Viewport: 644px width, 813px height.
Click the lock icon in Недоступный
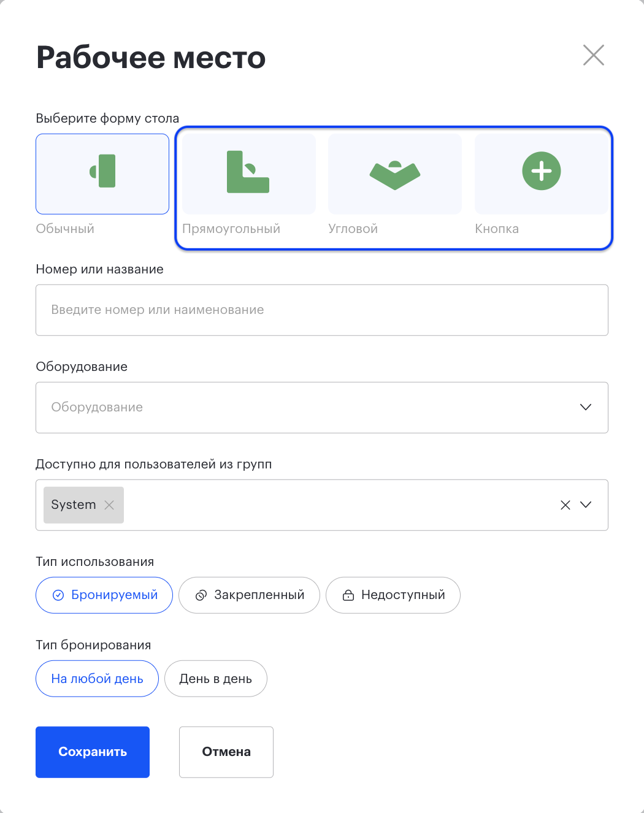pyautogui.click(x=348, y=595)
